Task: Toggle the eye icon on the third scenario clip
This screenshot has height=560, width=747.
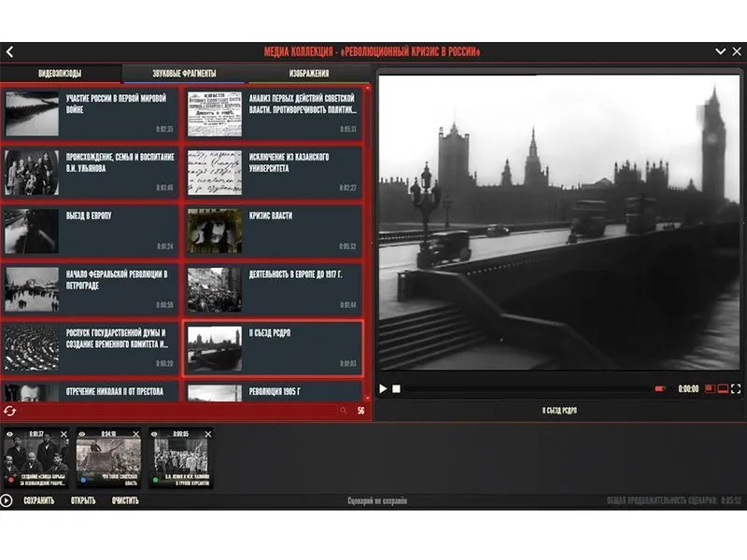Action: point(155,434)
